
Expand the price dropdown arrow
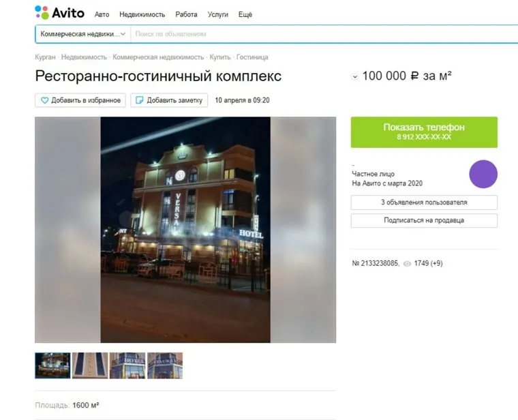click(x=354, y=77)
